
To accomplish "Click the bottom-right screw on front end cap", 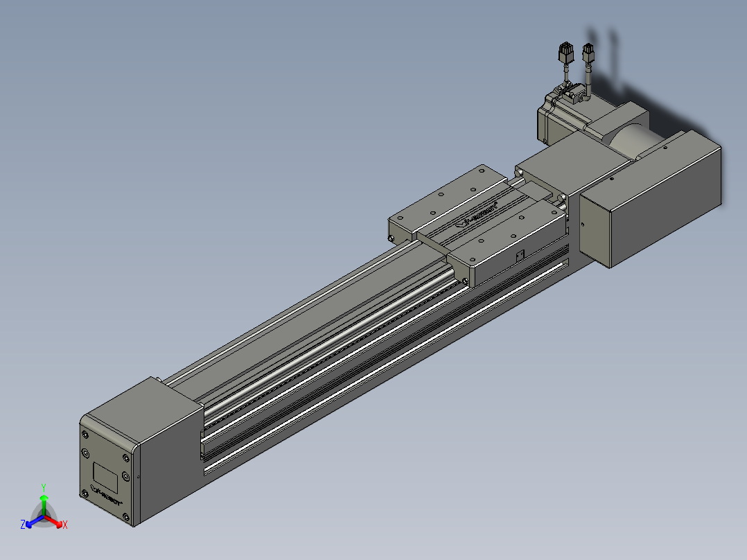I will [126, 518].
